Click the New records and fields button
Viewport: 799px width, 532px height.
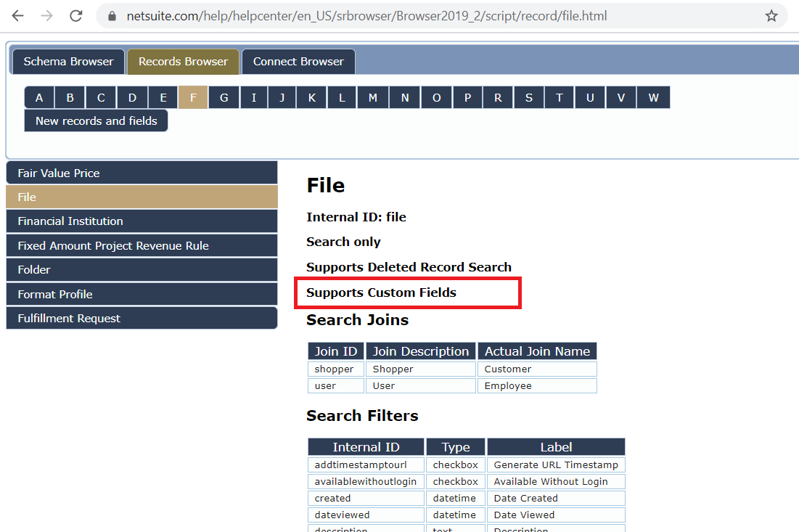pos(95,121)
